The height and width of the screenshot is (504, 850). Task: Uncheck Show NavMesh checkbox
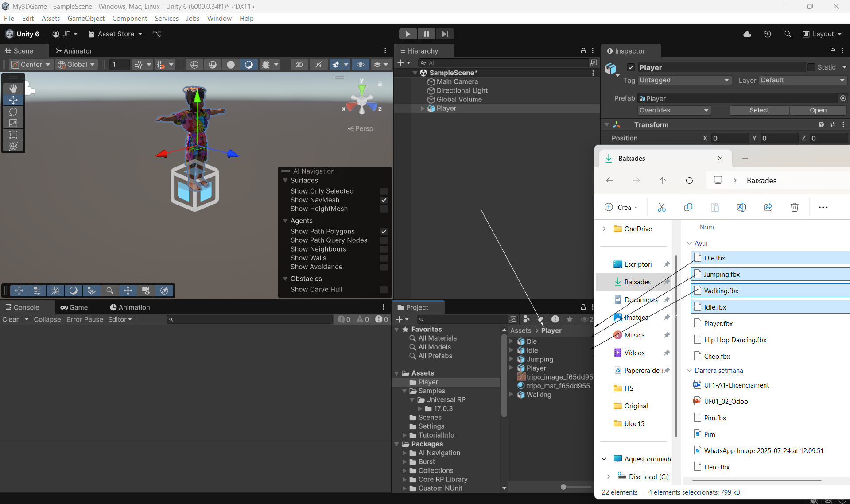[x=384, y=200]
